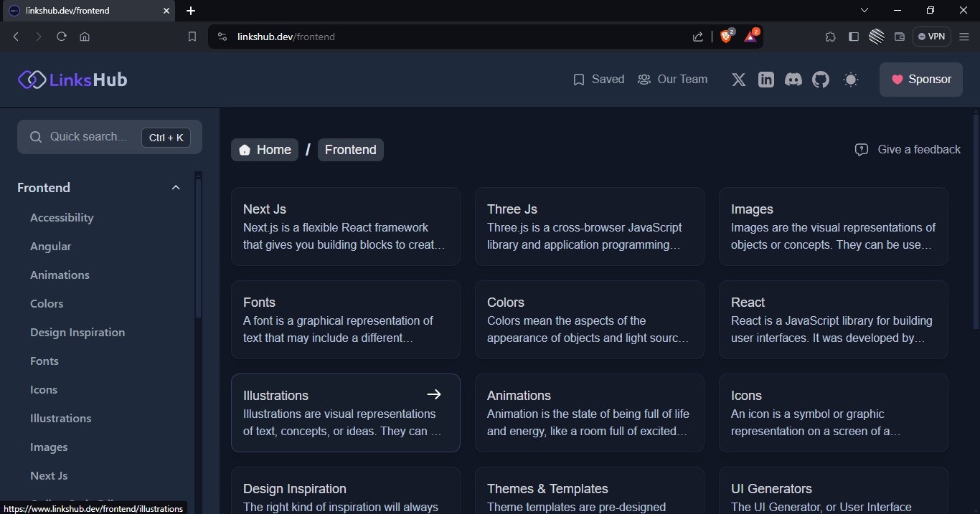Reload the page
The height and width of the screenshot is (514, 980).
62,37
